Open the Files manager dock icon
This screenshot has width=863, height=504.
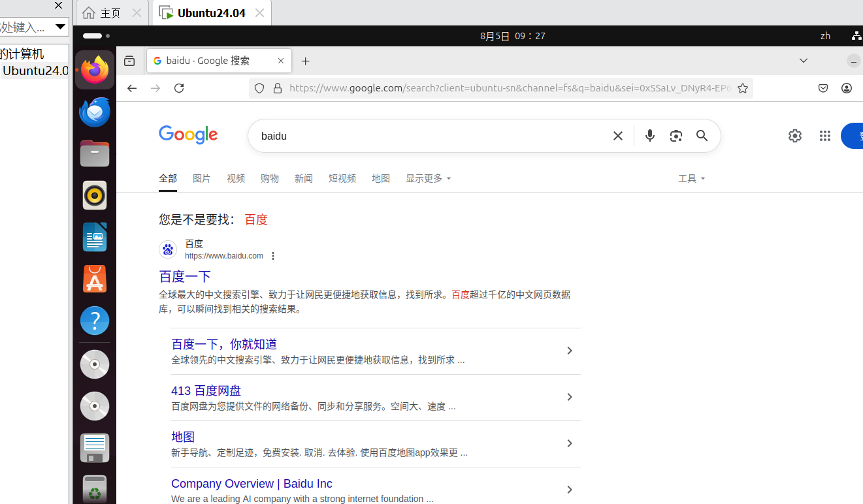[x=95, y=153]
